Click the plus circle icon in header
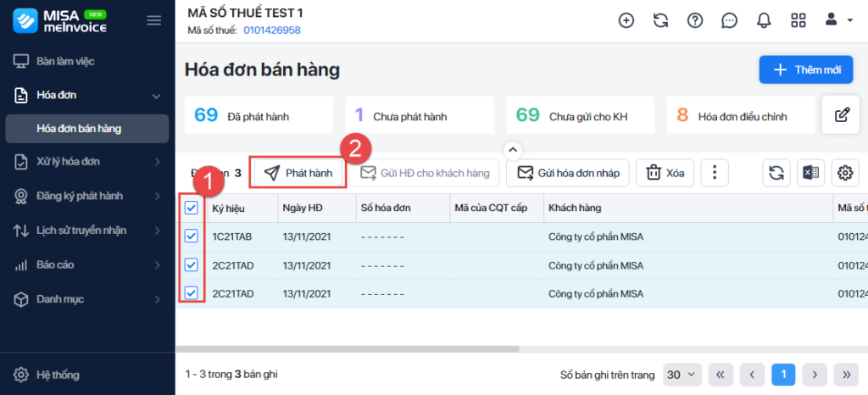This screenshot has width=868, height=395. 626,20
